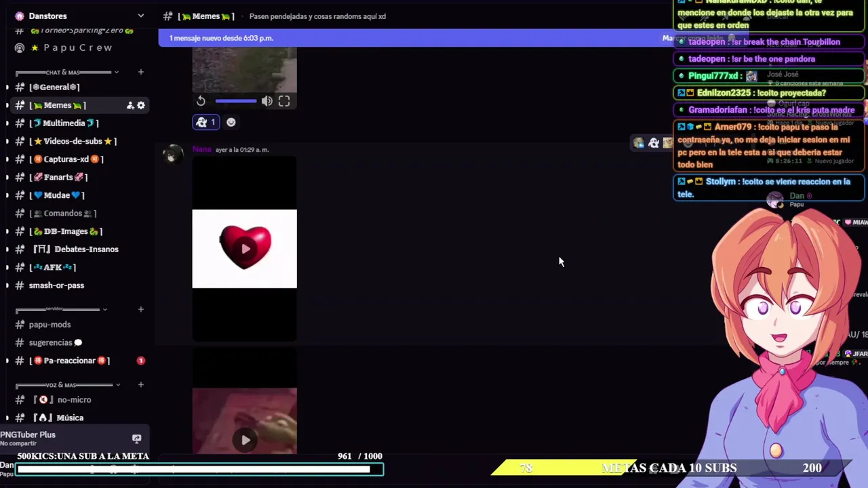868x488 pixels.
Task: Open the Danstores server dropdown menu
Action: pyautogui.click(x=140, y=16)
